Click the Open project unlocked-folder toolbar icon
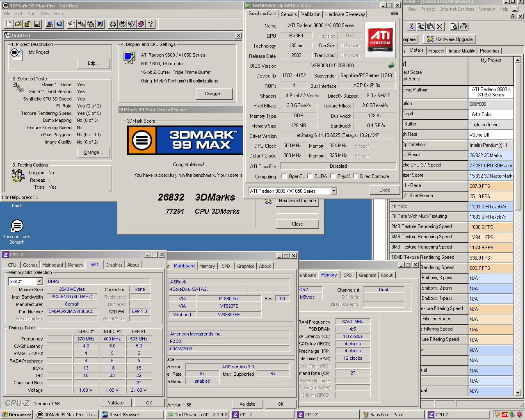This screenshot has height=420, width=525. pos(27,24)
